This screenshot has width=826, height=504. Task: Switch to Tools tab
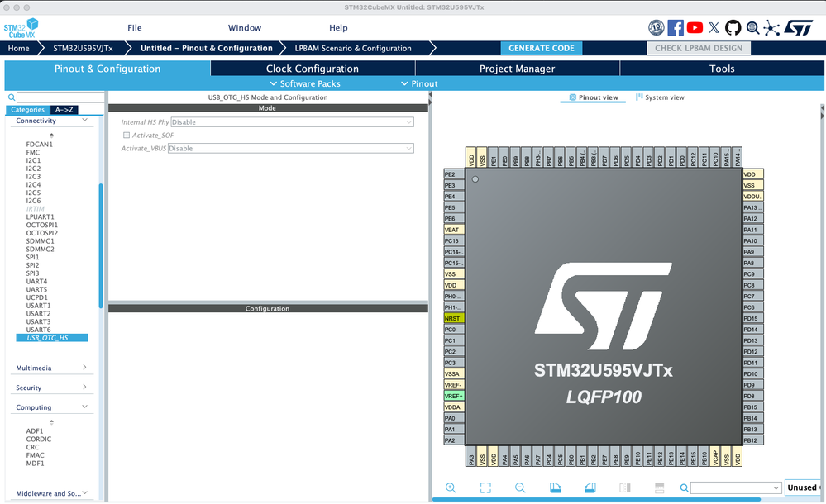coord(722,69)
